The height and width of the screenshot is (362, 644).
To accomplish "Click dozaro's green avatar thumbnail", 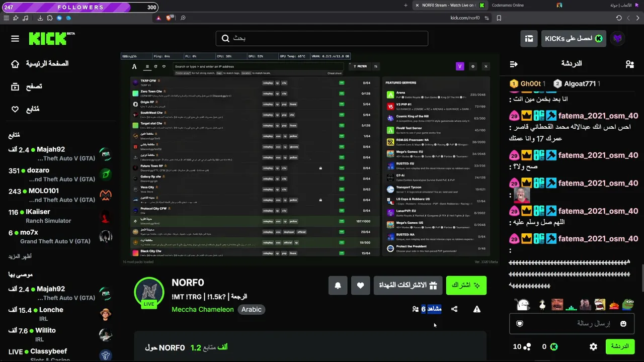I will [105, 174].
